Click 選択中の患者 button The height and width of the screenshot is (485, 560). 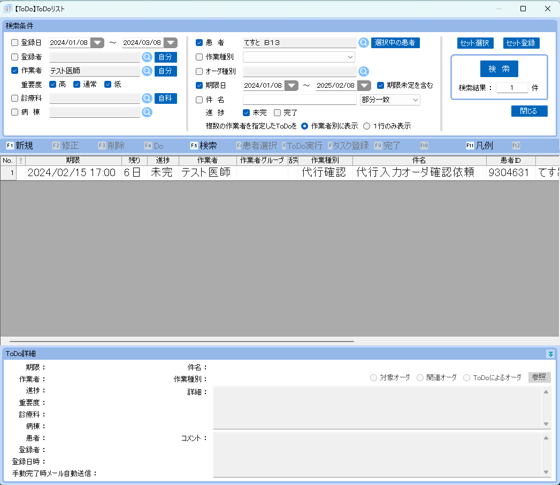[x=395, y=42]
